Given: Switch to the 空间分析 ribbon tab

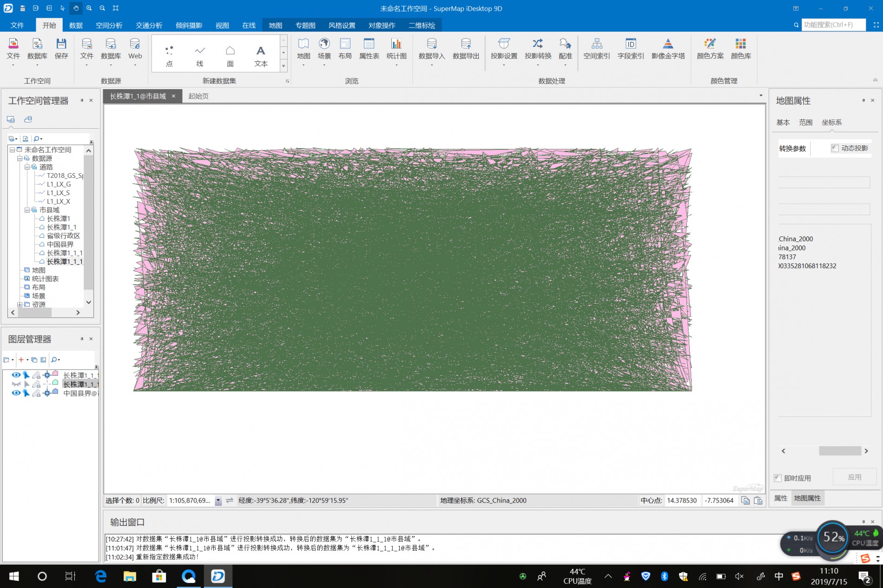Looking at the screenshot, I should pos(109,25).
